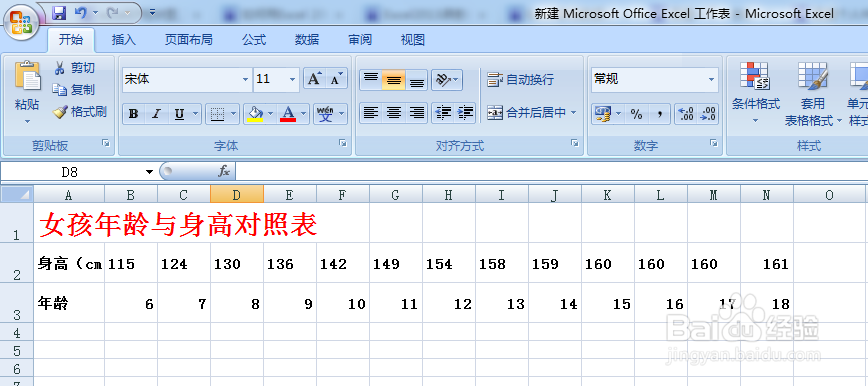This screenshot has height=386, width=868.
Task: Align text to top of cell
Action: coord(371,80)
